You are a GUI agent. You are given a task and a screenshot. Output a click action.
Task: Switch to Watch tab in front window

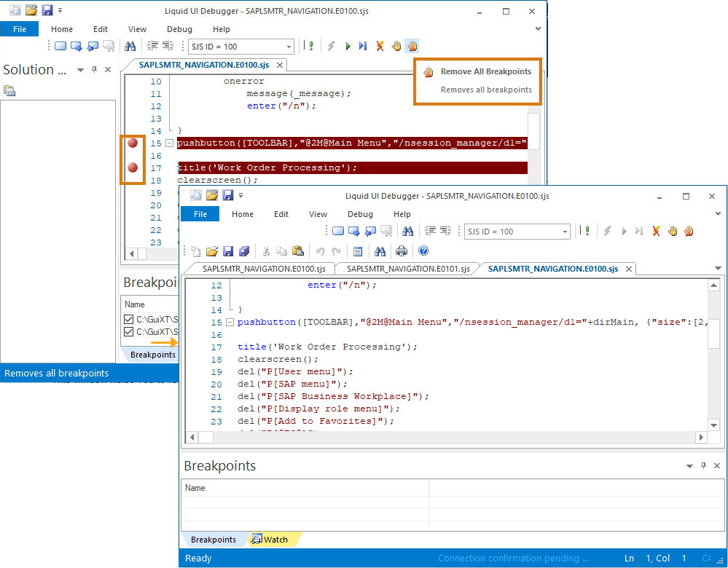pyautogui.click(x=275, y=540)
